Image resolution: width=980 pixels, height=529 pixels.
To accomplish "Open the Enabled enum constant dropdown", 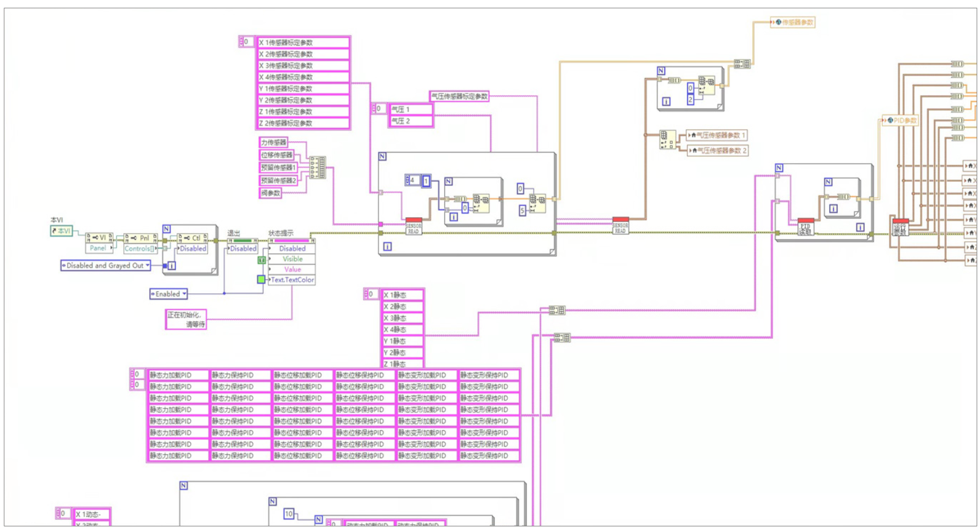I will pos(184,294).
